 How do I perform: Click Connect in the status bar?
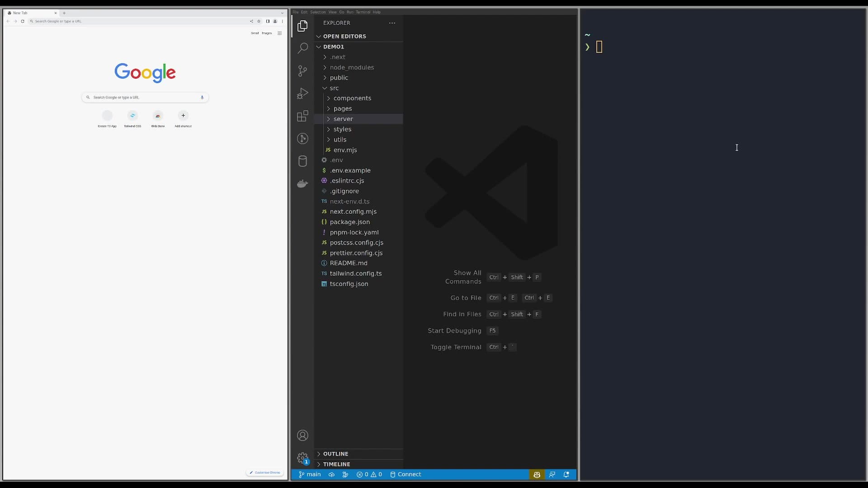pos(406,474)
